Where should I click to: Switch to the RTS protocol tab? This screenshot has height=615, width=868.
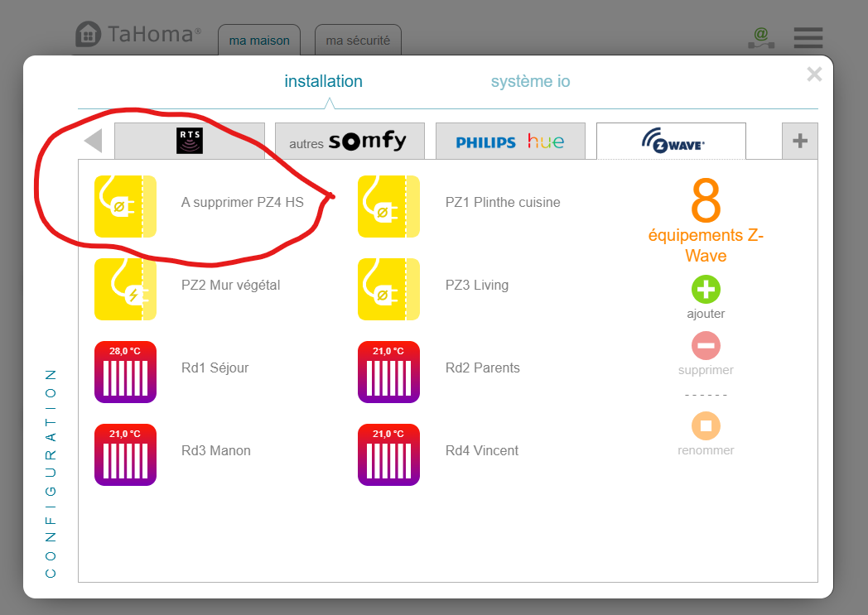[190, 141]
